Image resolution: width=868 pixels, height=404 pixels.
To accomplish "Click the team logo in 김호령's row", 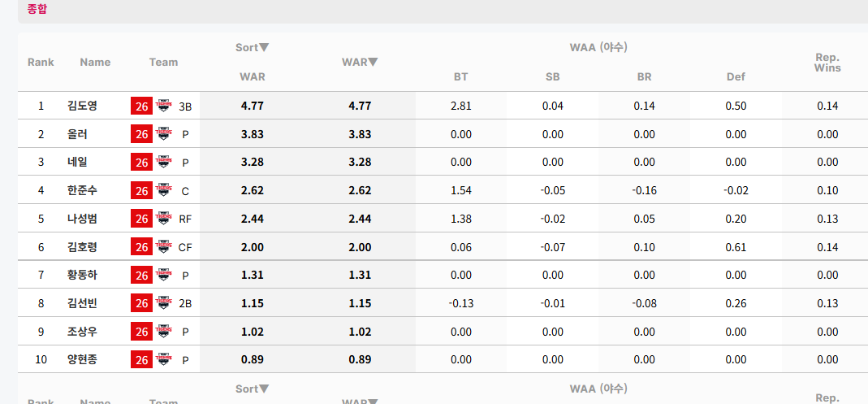I will 163,246.
